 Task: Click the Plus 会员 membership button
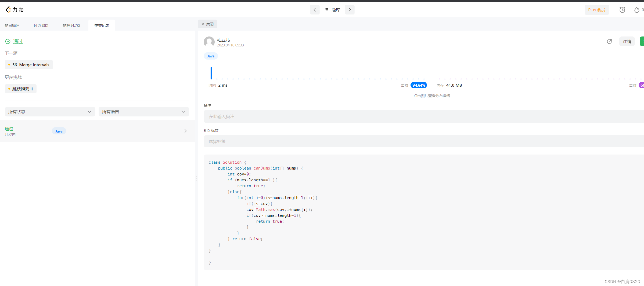(x=596, y=10)
